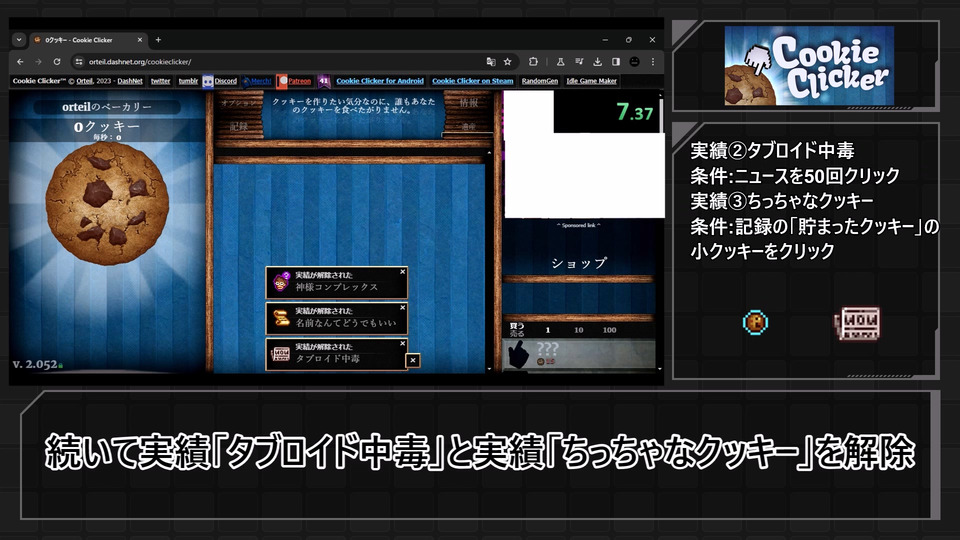Select 買う buy mode in shop
The height and width of the screenshot is (540, 960).
tap(517, 326)
